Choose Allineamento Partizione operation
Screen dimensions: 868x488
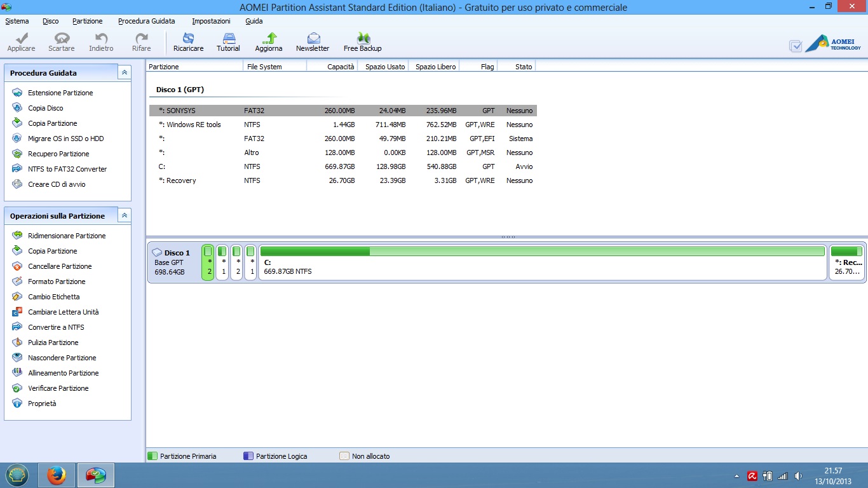point(64,373)
